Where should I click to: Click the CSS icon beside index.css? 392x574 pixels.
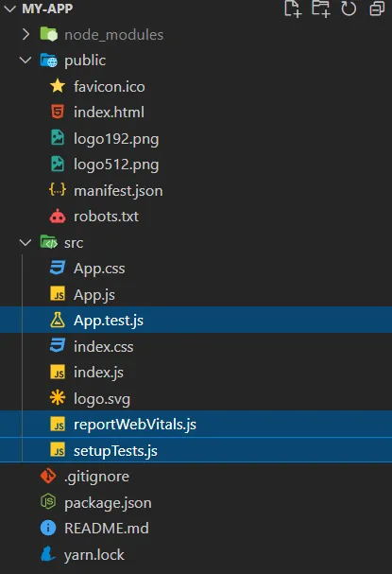58,346
